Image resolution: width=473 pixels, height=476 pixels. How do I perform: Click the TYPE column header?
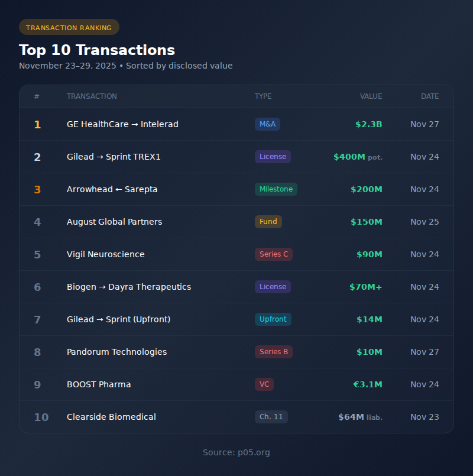pyautogui.click(x=263, y=96)
